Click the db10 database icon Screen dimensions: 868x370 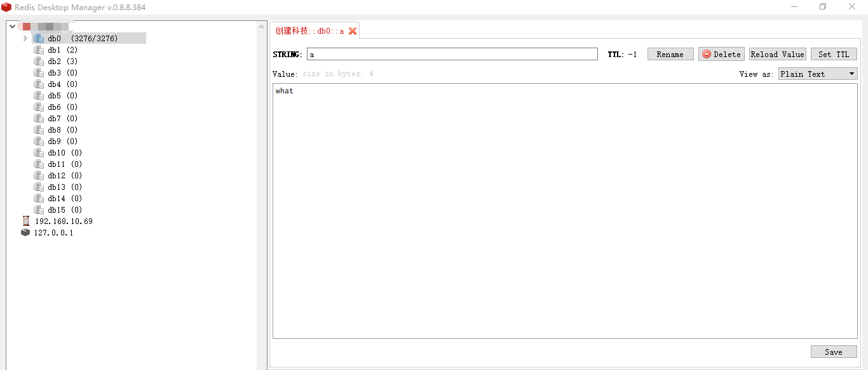pos(38,152)
